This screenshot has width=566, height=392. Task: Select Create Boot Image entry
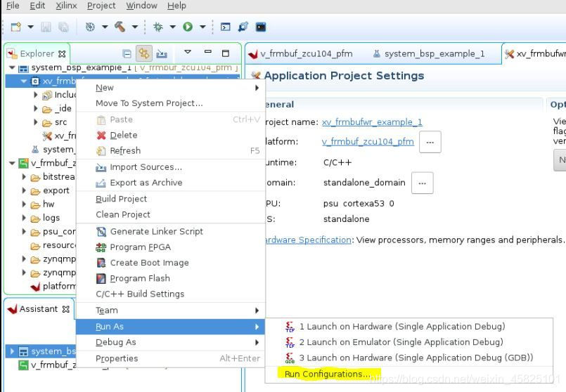point(171,263)
